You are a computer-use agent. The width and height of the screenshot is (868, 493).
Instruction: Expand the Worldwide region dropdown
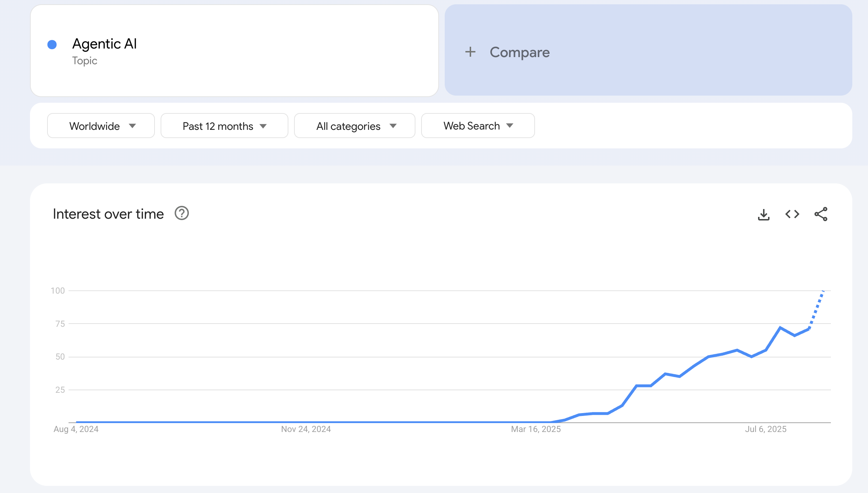(101, 126)
